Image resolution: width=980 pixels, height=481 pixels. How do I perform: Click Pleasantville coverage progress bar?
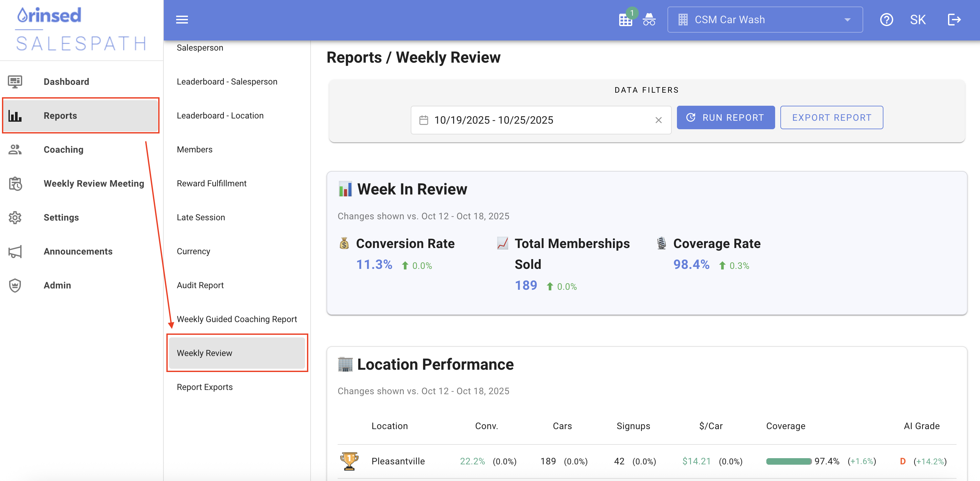tap(789, 461)
